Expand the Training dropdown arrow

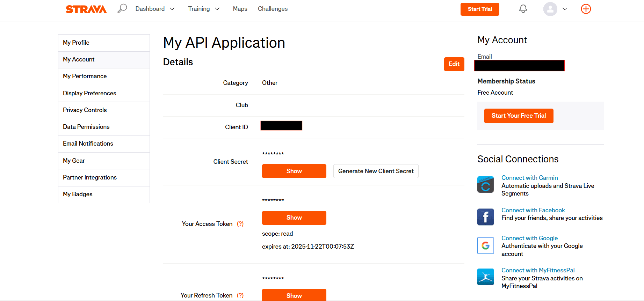click(x=217, y=9)
